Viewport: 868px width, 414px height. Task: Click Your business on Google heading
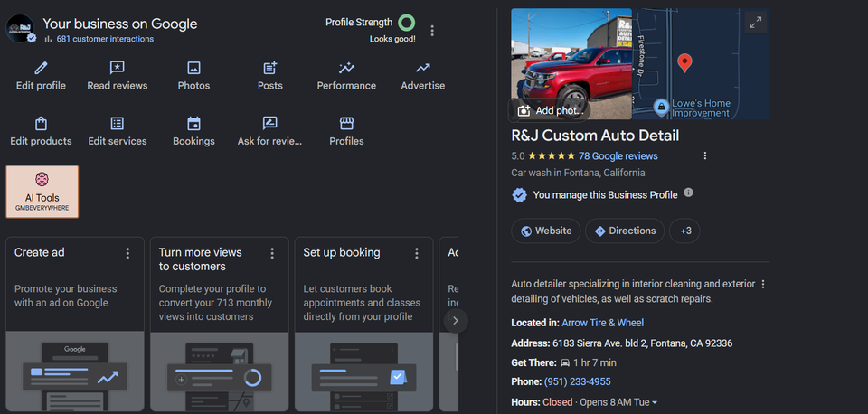click(120, 24)
